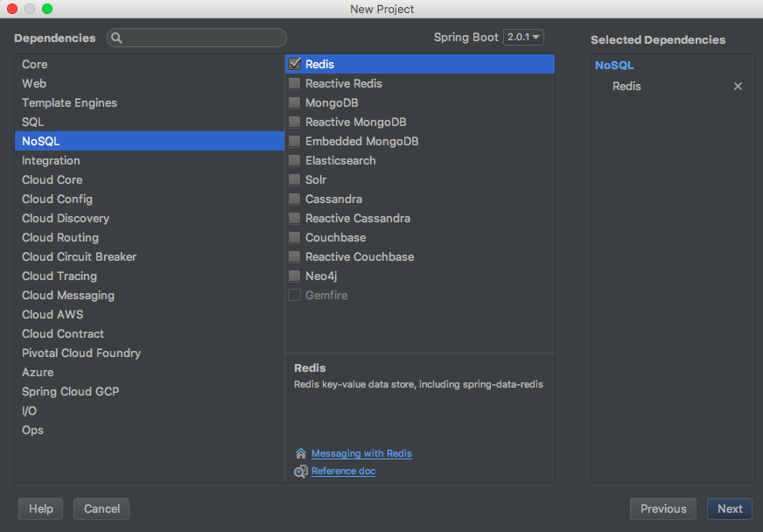
Task: Click the Cancel button
Action: 101,508
